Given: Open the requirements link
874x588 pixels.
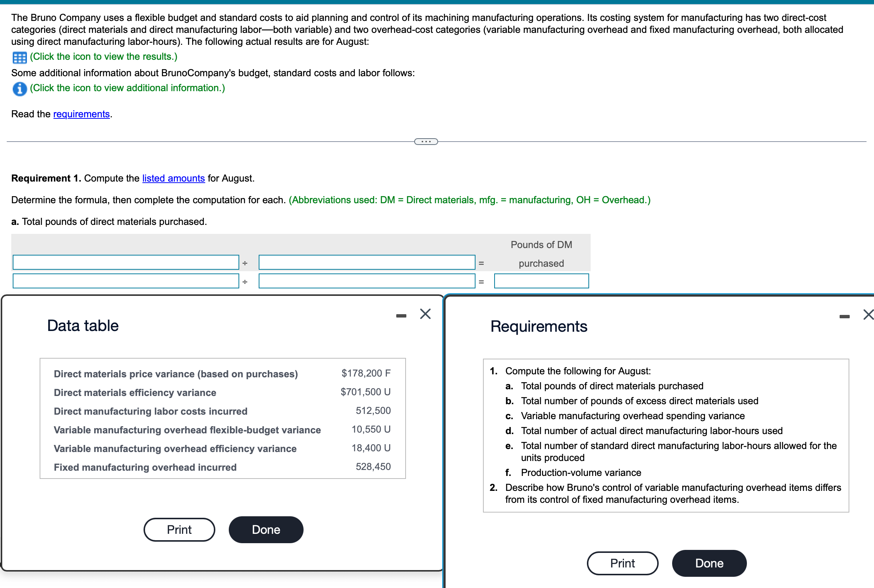Looking at the screenshot, I should [x=81, y=114].
